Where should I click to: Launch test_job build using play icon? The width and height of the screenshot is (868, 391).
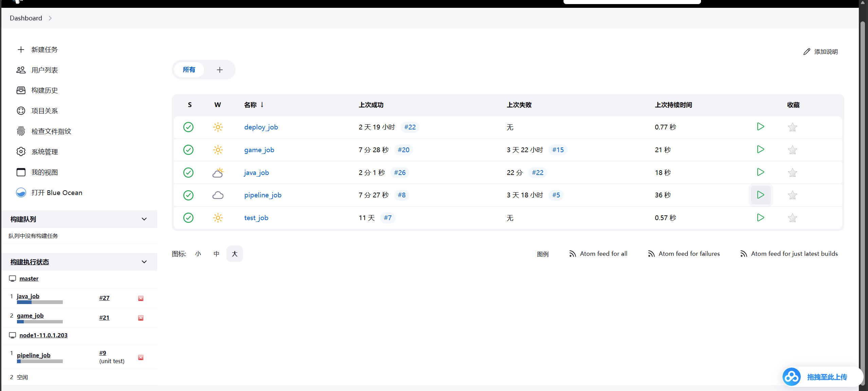click(760, 217)
